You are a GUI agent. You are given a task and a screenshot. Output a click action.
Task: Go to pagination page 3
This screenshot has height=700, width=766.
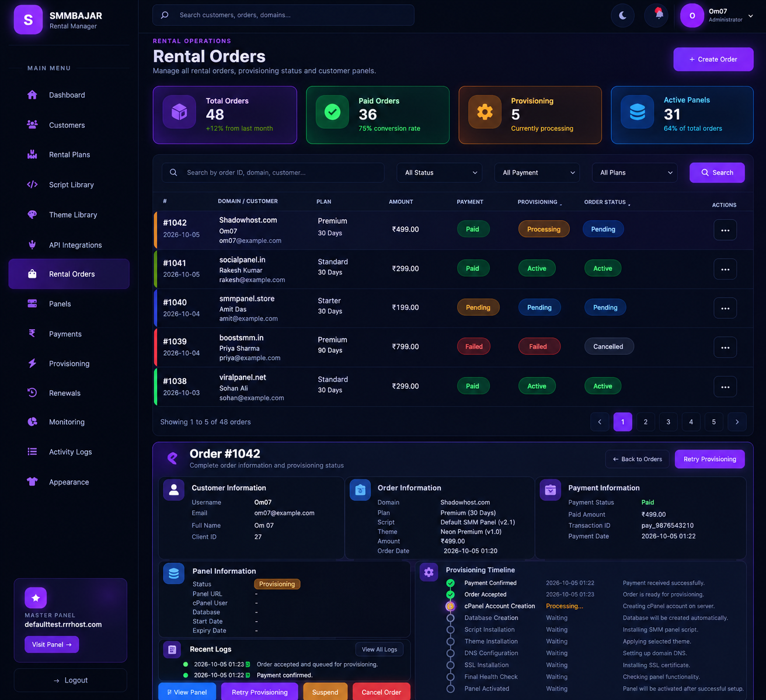(668, 422)
